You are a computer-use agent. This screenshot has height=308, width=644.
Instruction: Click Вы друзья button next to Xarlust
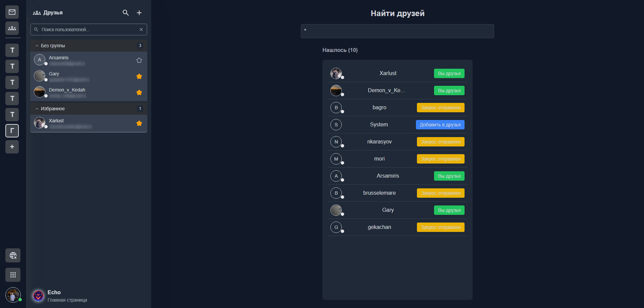coord(449,73)
